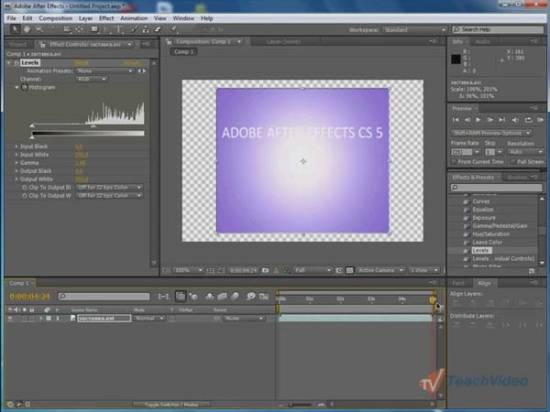Jump to first frame in Preview panel
The image size is (550, 412).
pyautogui.click(x=456, y=120)
